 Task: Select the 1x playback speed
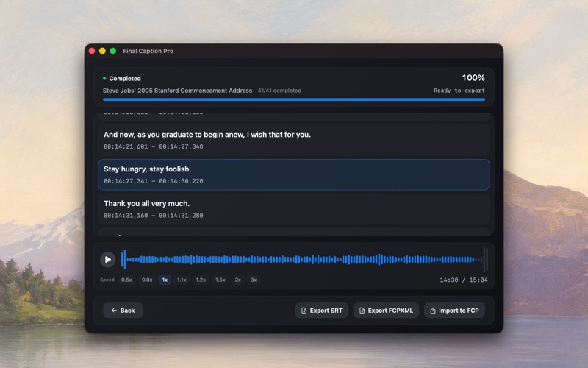coord(165,280)
